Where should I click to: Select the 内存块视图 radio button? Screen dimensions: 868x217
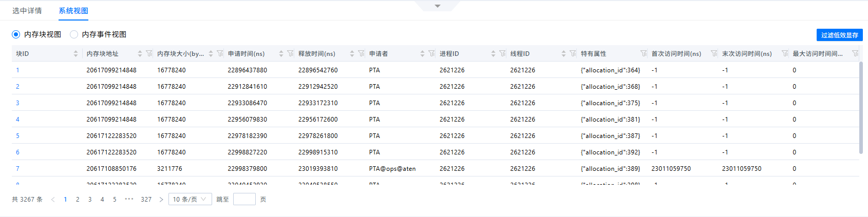click(16, 34)
